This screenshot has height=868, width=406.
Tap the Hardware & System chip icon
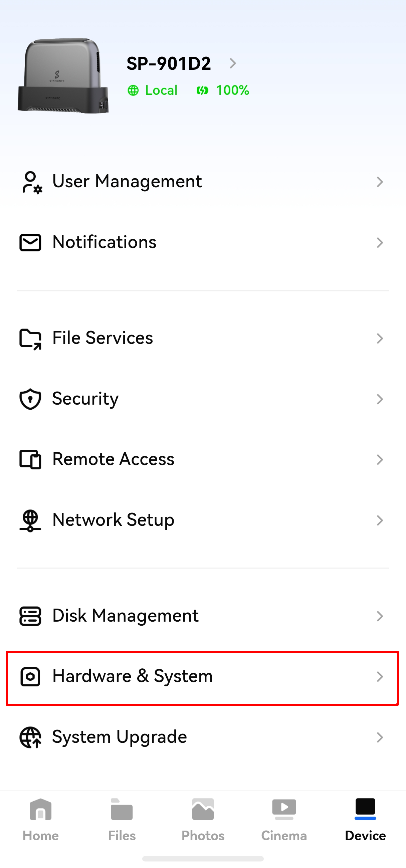pos(30,677)
